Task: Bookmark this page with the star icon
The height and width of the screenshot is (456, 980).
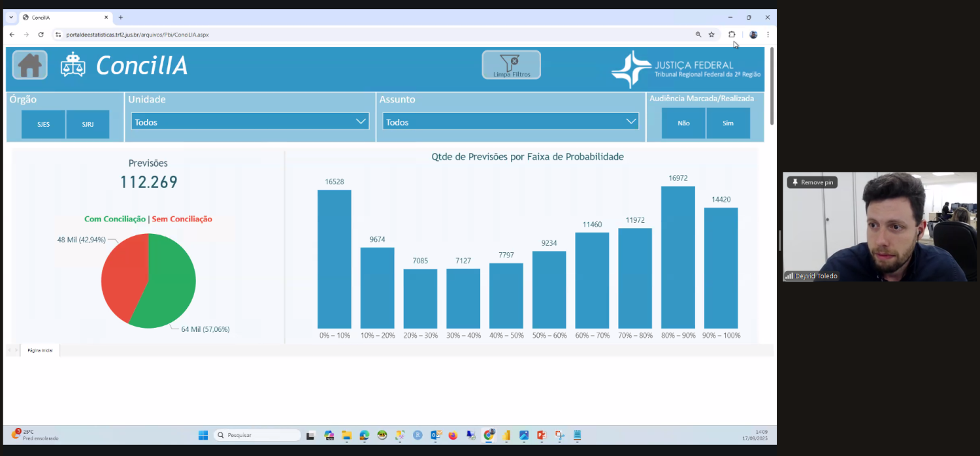Action: [x=711, y=35]
